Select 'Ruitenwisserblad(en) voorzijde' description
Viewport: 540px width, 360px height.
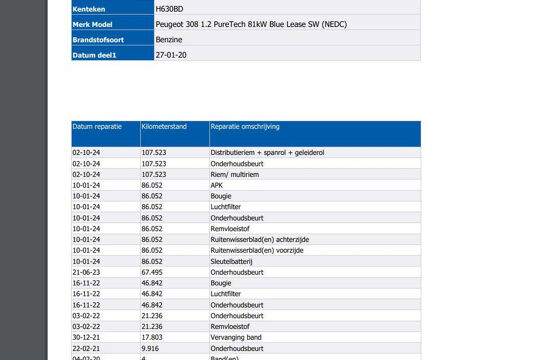(x=257, y=250)
